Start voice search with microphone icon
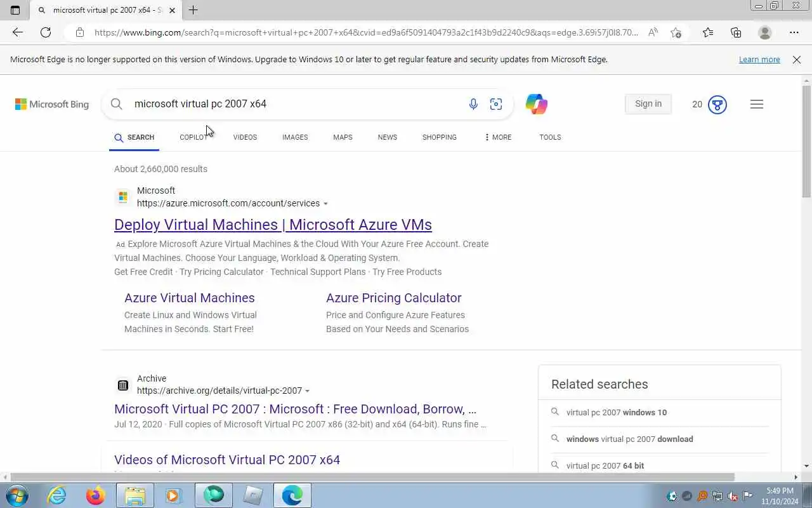The height and width of the screenshot is (508, 812). 473,104
